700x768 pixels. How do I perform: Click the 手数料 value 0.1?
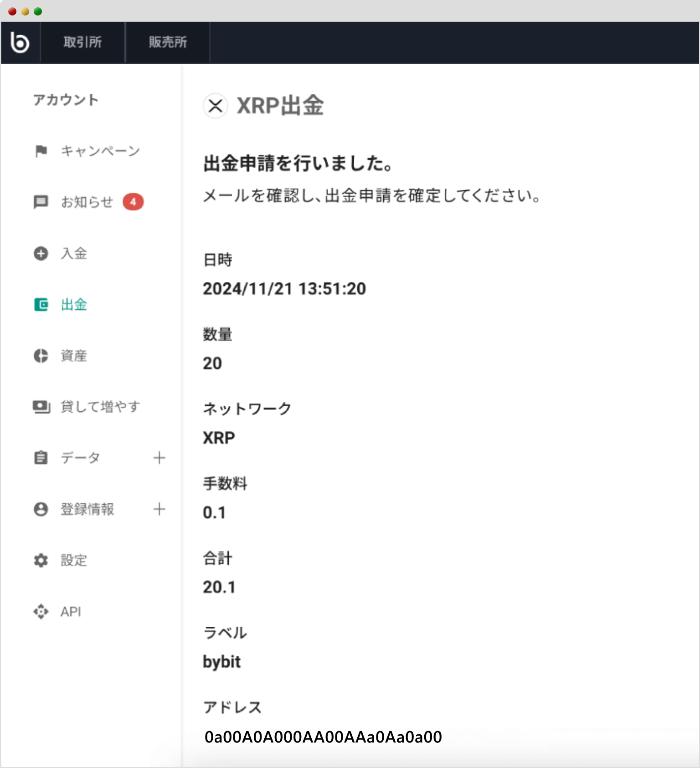(215, 513)
